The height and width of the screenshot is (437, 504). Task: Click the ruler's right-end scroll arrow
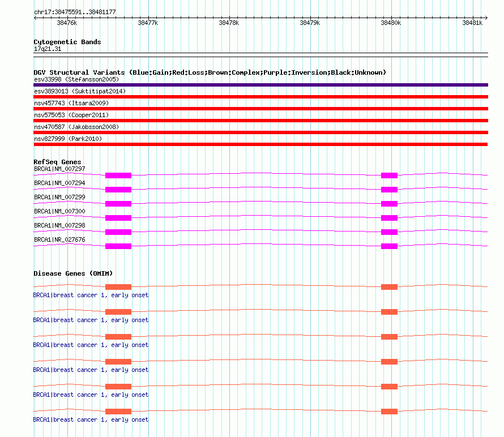coord(486,18)
